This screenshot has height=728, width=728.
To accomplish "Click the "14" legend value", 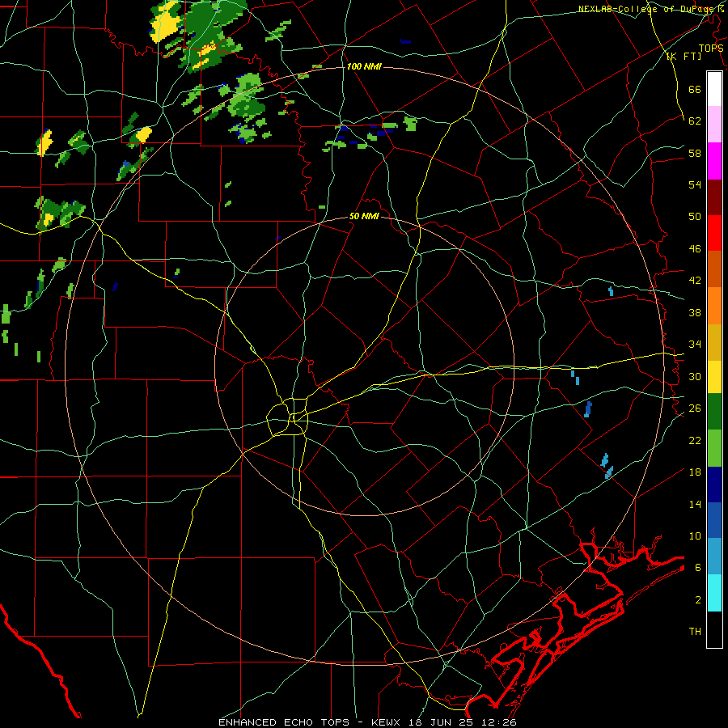I will [x=695, y=504].
